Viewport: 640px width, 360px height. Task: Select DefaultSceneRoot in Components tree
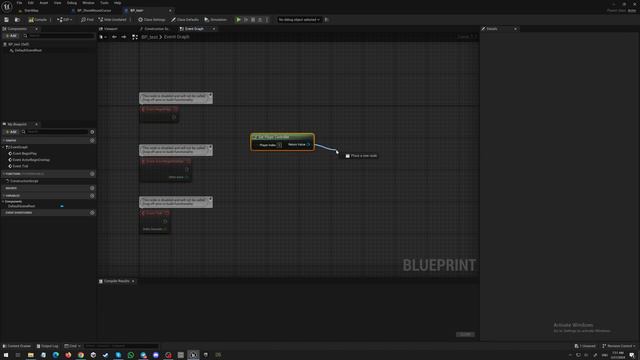click(28, 50)
